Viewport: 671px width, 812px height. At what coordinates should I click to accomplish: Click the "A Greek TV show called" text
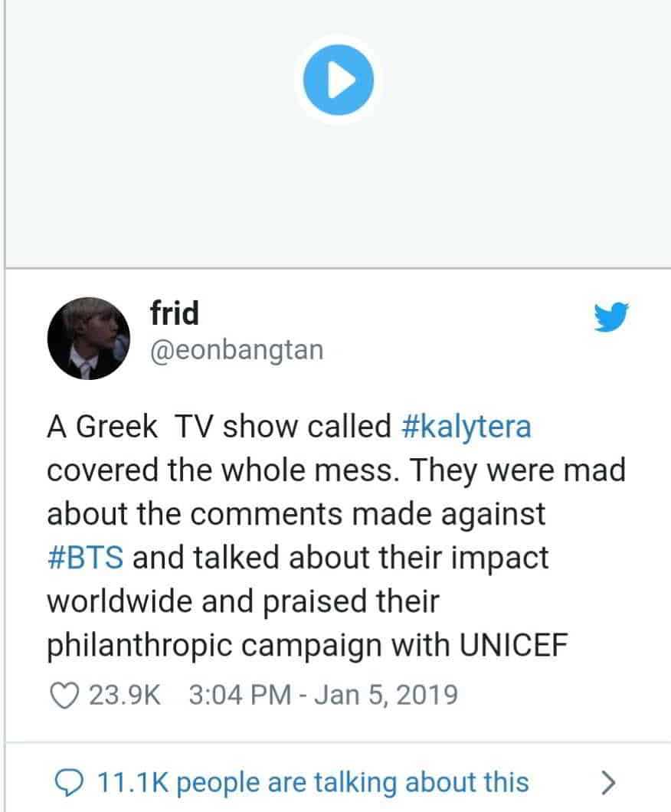[x=219, y=427]
